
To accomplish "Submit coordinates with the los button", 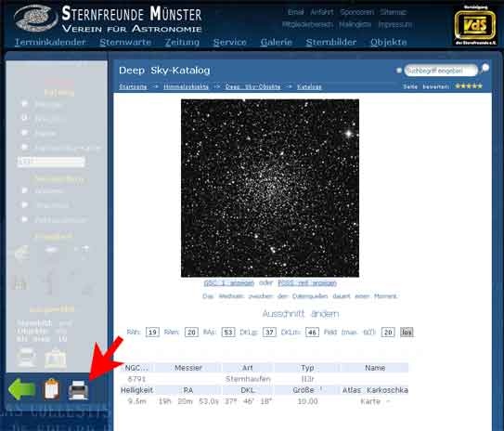I will (407, 333).
